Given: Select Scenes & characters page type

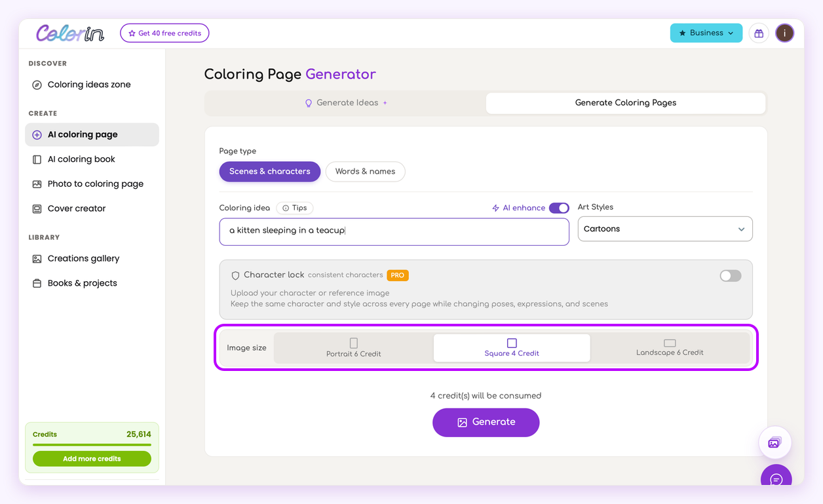Looking at the screenshot, I should [x=270, y=171].
